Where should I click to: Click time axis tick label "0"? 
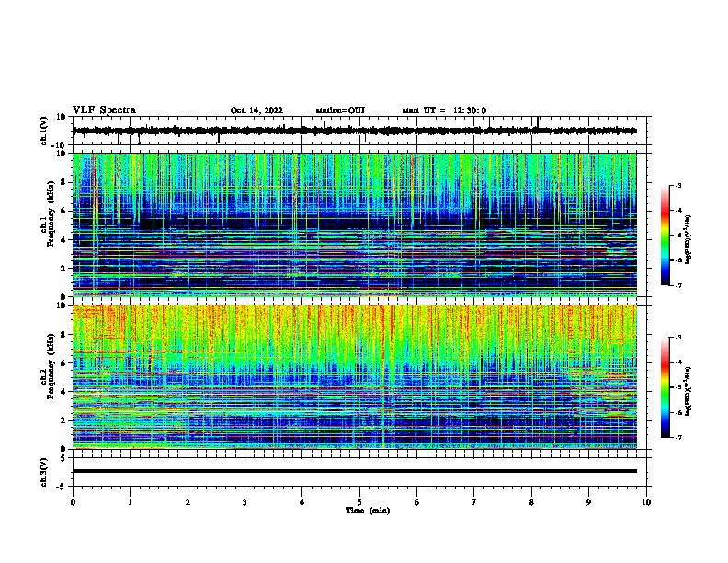[73, 502]
